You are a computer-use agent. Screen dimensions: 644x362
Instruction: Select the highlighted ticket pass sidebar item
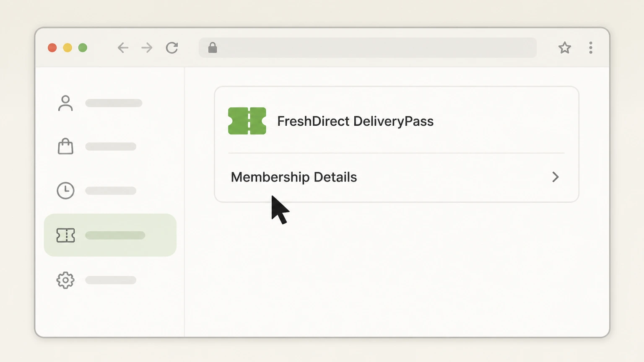coord(110,235)
